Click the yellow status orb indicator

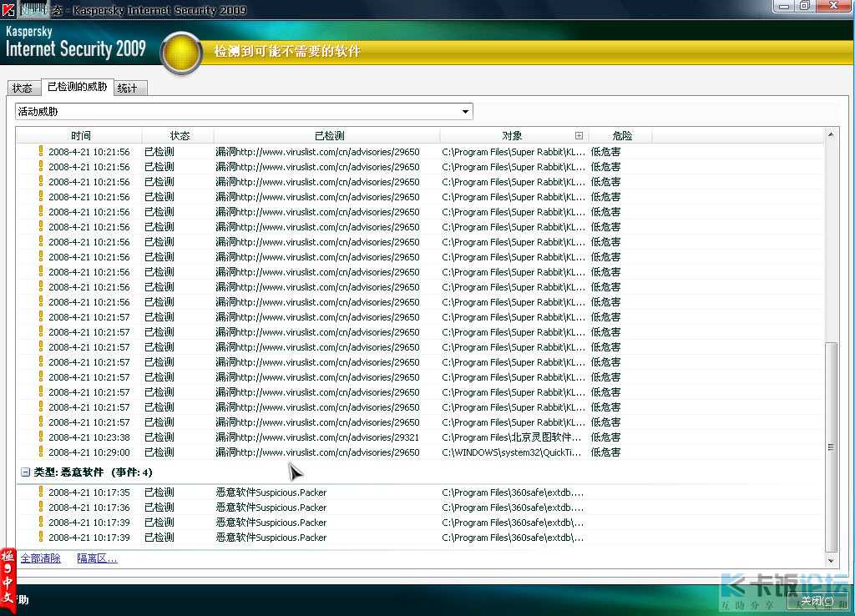click(181, 53)
